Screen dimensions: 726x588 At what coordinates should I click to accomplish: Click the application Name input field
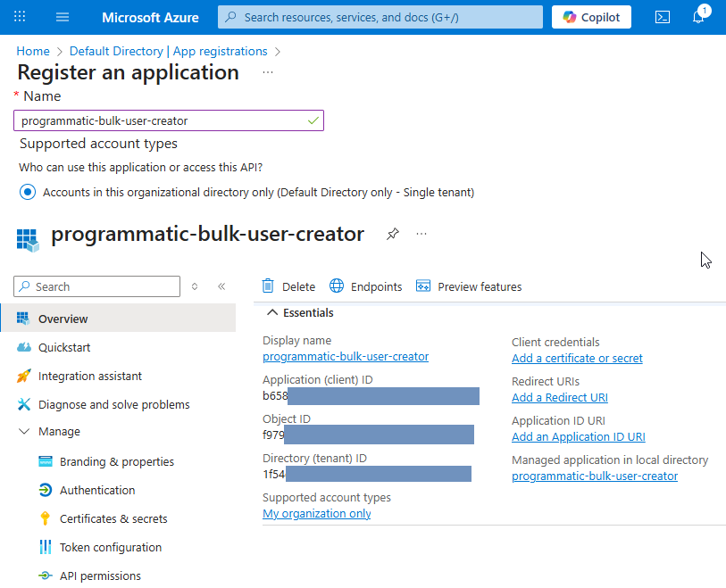point(161,120)
